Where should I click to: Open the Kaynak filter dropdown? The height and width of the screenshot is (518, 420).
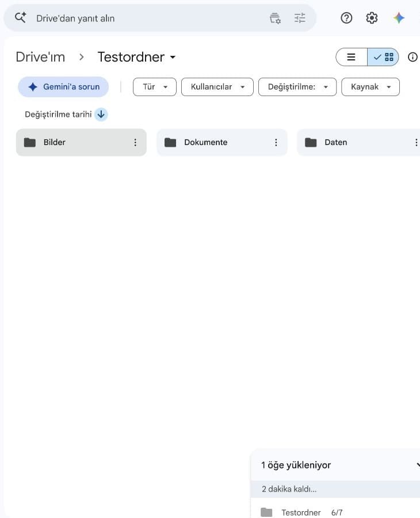coord(371,87)
